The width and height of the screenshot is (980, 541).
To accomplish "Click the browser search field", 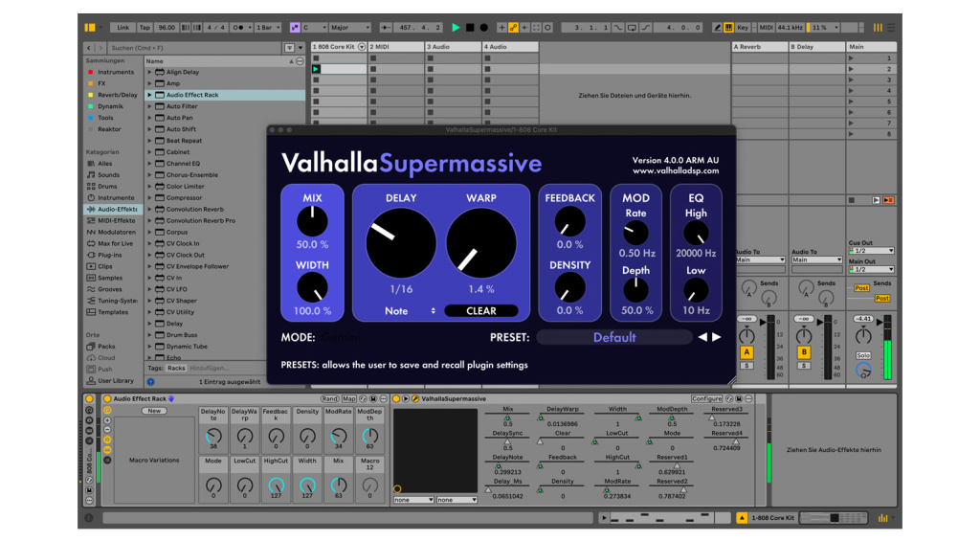I will coord(195,48).
